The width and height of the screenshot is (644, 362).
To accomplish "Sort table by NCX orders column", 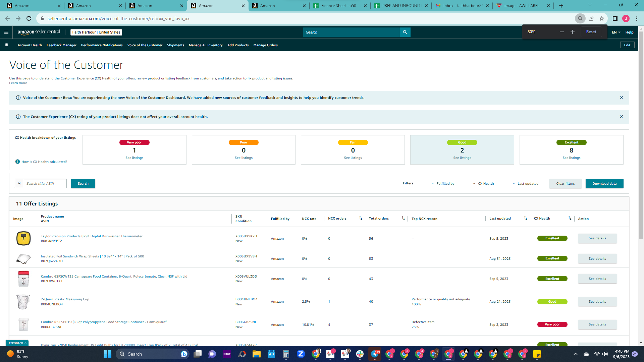I will [x=361, y=218].
